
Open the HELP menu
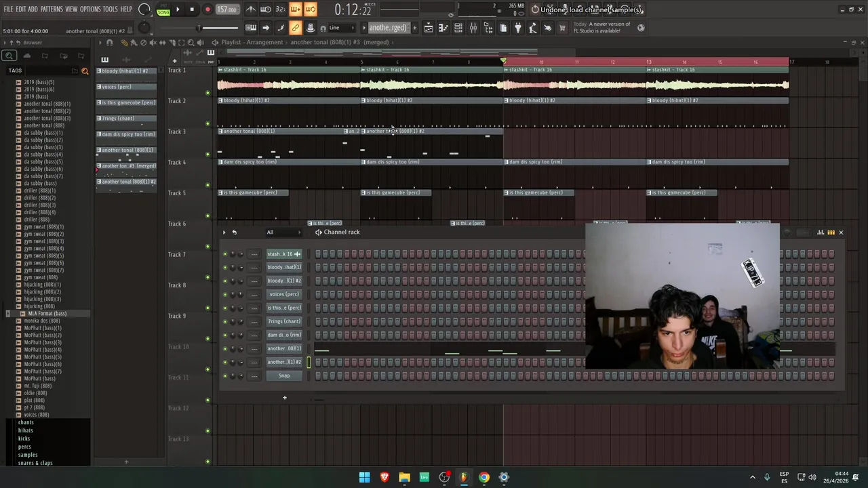[x=126, y=9]
